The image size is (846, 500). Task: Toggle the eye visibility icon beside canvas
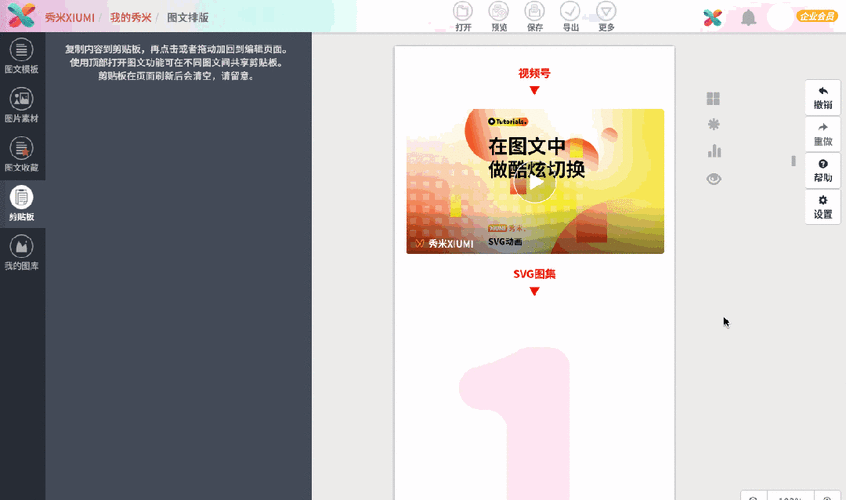[x=714, y=179]
